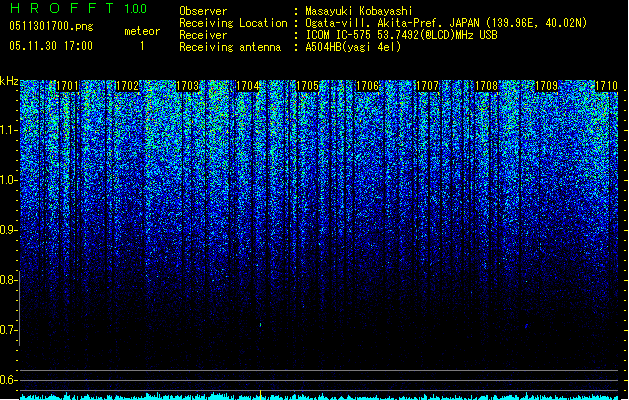Click the 1705 time marker
This screenshot has width=629, height=400.
pos(307,86)
